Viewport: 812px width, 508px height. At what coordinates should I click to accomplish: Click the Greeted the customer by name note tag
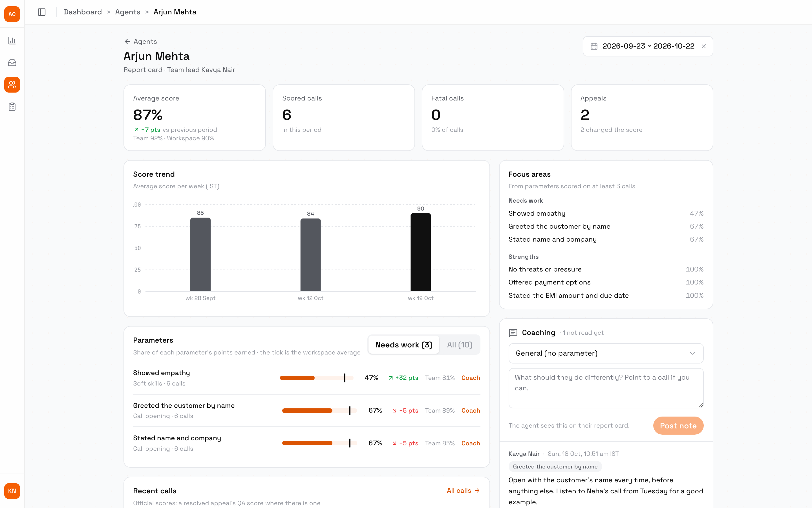point(555,466)
